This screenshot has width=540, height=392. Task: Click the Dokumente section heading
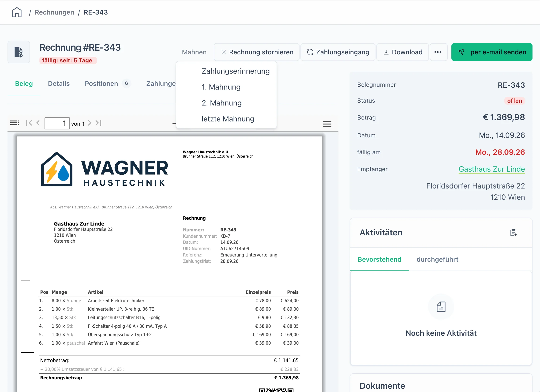(382, 386)
